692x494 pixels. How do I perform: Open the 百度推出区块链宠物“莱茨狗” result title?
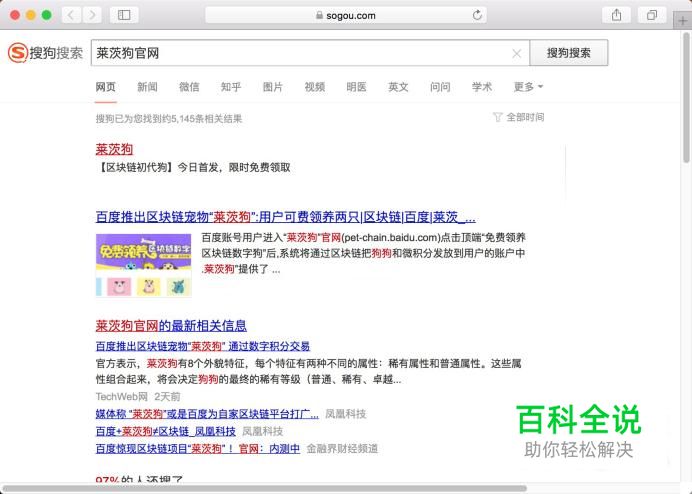click(x=286, y=217)
